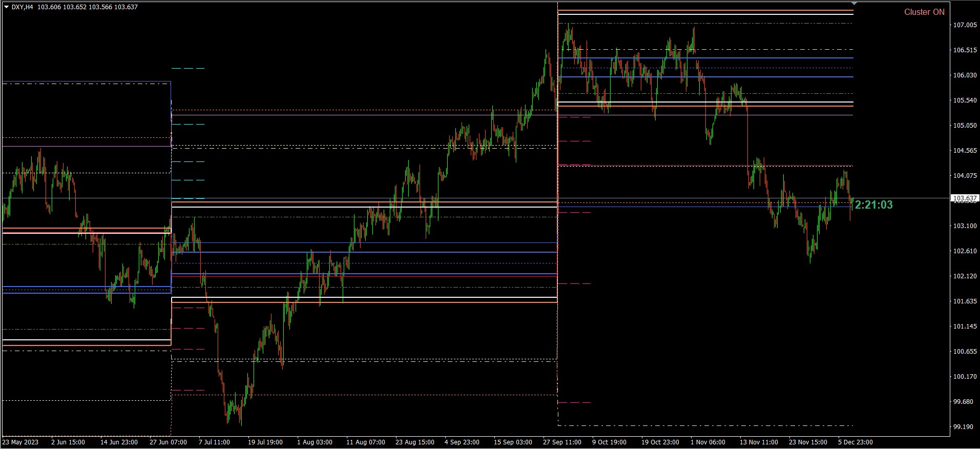Screen dimensions: 980x449
Task: Click time axis label 7 Jul 11:00
Action: point(215,442)
